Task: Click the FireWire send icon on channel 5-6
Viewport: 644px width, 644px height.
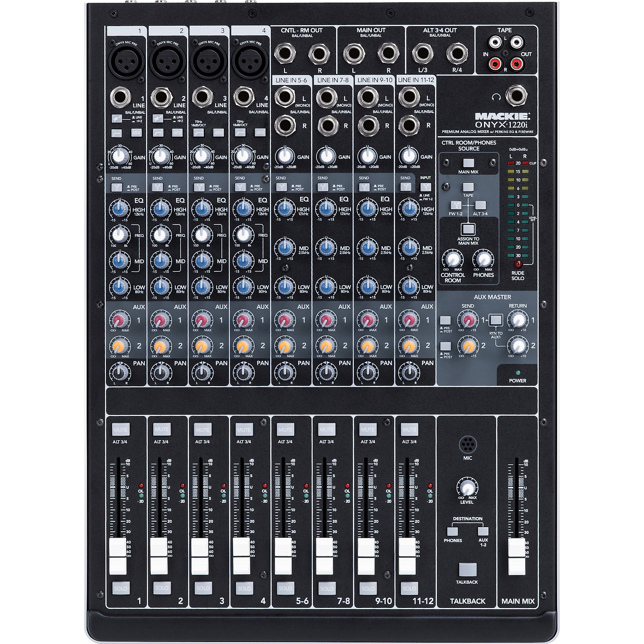Action: pyautogui.click(x=282, y=187)
